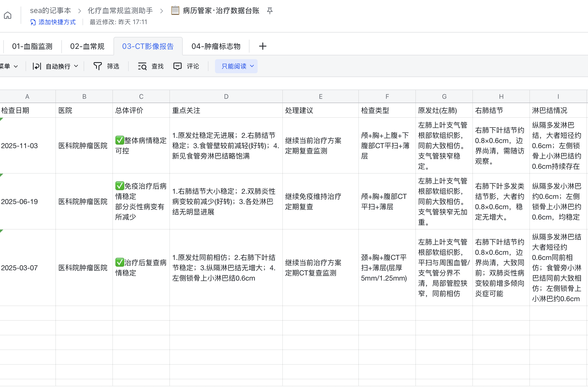This screenshot has width=588, height=388.
Task: Click the 筛选 button label
Action: 113,66
